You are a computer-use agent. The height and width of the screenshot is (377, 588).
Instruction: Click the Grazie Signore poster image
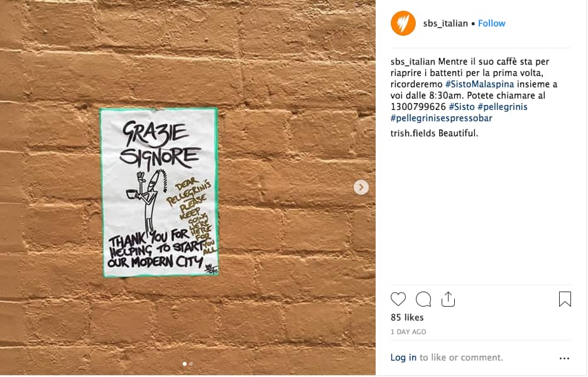tap(159, 192)
